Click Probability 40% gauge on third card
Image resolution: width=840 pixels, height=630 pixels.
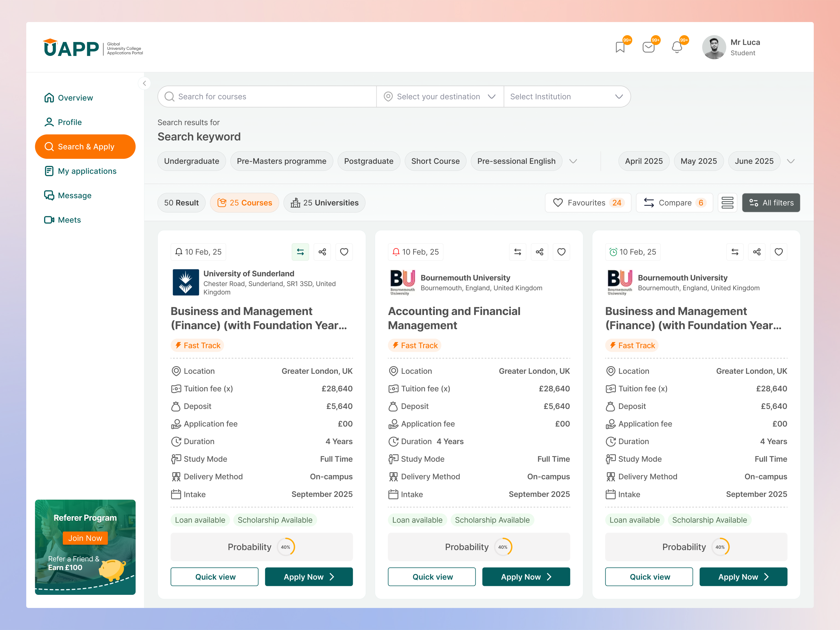pos(720,547)
